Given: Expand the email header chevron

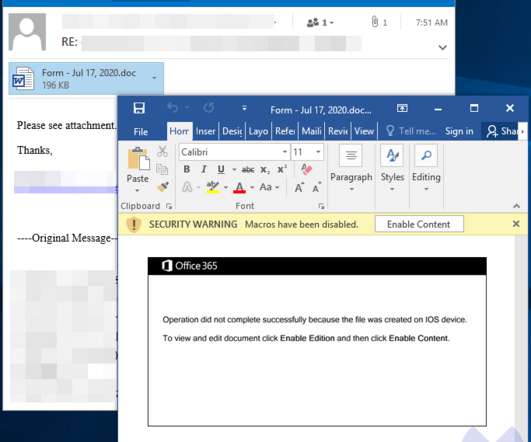Looking at the screenshot, I should [x=442, y=47].
